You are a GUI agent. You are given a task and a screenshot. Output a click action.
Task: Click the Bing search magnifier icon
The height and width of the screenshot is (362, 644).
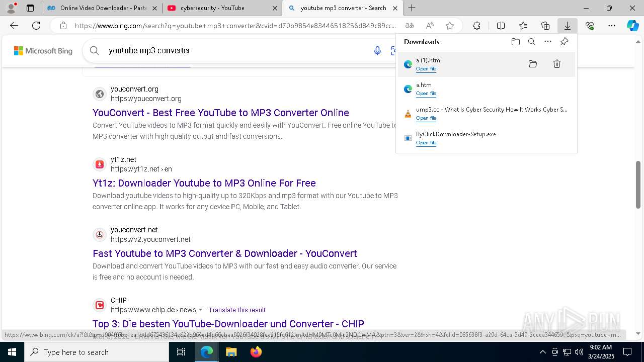[94, 50]
